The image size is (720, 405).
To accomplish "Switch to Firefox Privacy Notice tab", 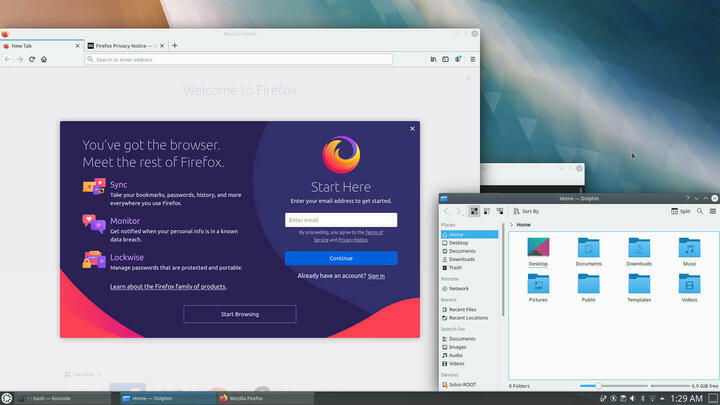I will 125,46.
